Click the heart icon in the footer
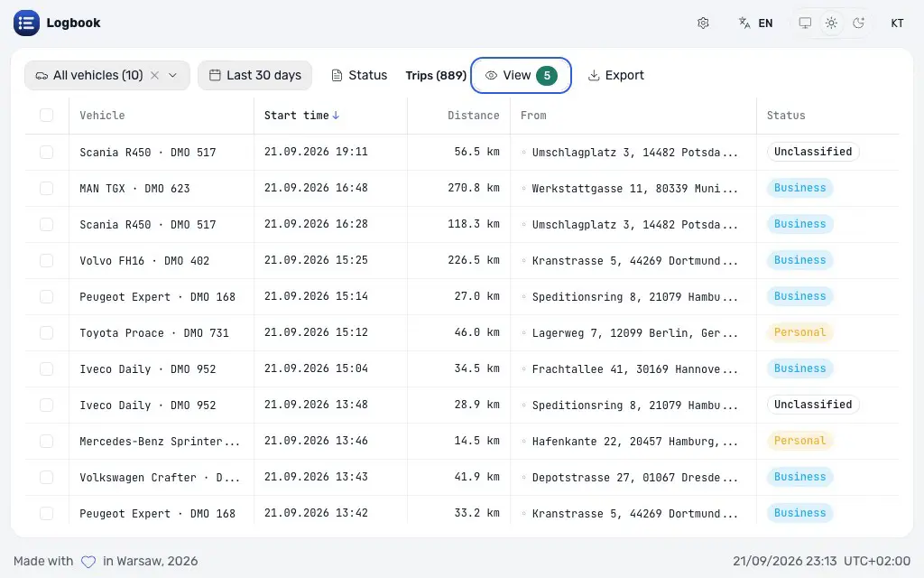The image size is (924, 578). pos(88,562)
